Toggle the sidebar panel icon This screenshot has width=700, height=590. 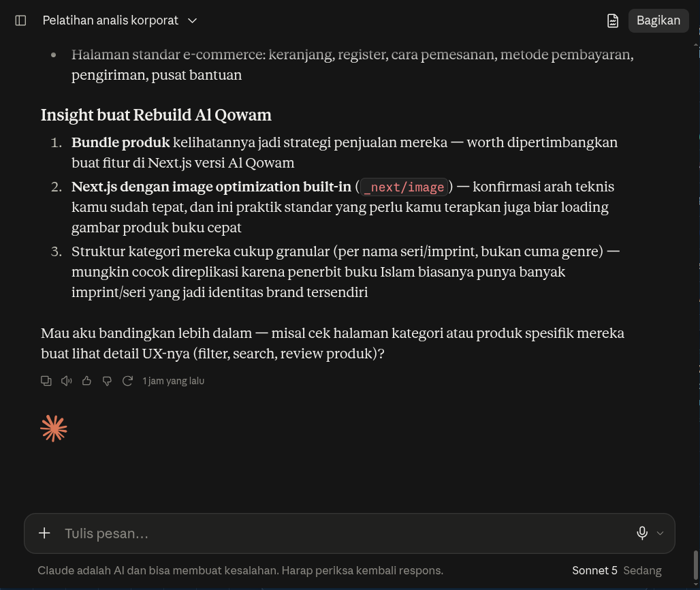click(20, 20)
